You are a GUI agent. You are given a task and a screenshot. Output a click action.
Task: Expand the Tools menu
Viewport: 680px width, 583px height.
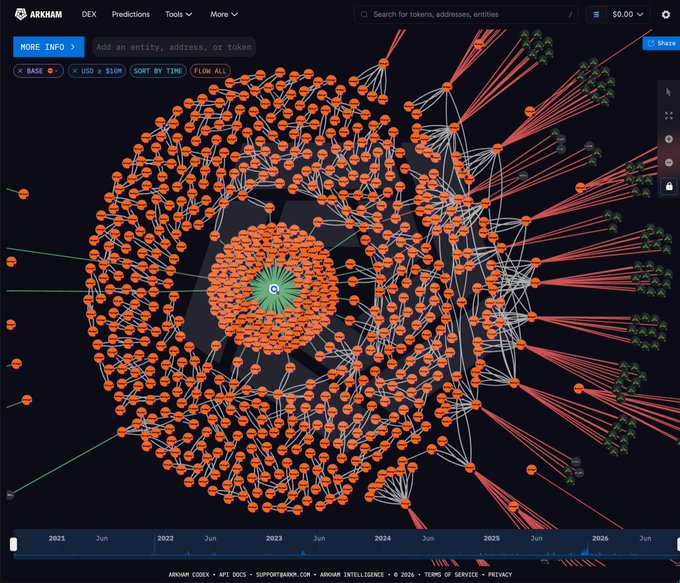(x=178, y=14)
